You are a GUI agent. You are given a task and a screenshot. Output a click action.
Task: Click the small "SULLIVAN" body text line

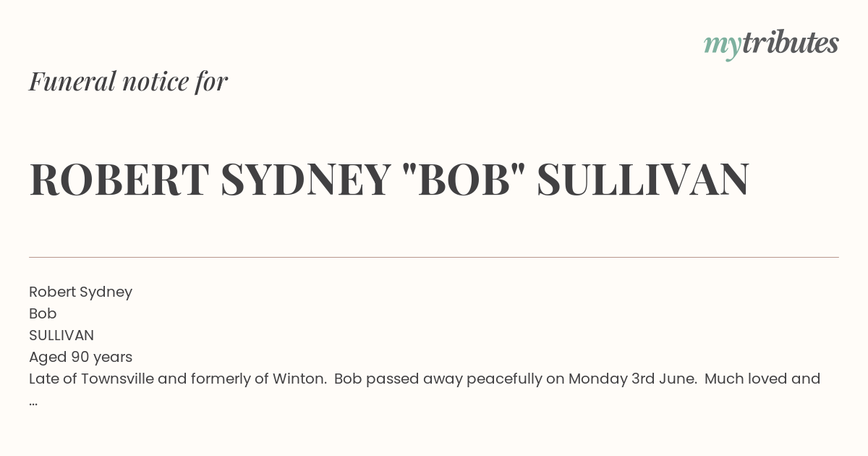pos(61,335)
